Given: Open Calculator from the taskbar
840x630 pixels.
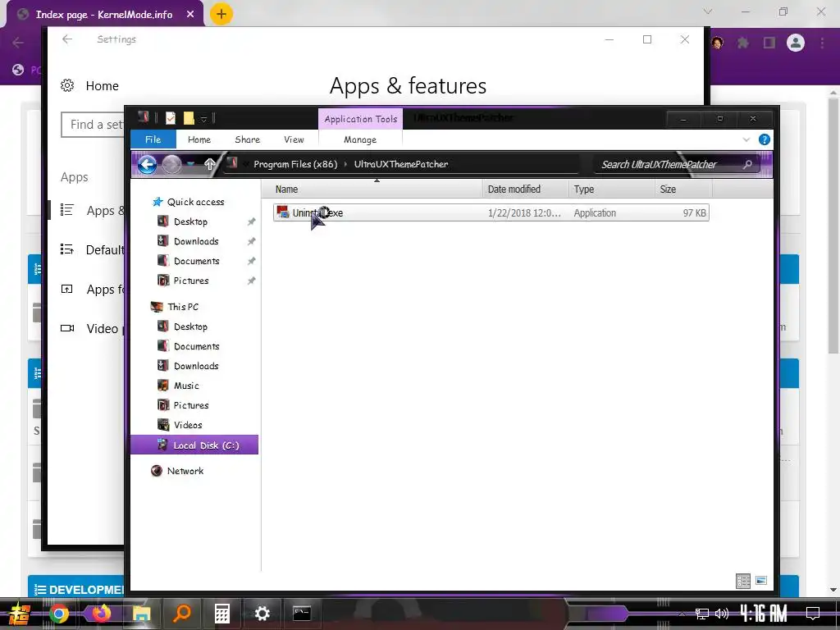Looking at the screenshot, I should tap(222, 614).
